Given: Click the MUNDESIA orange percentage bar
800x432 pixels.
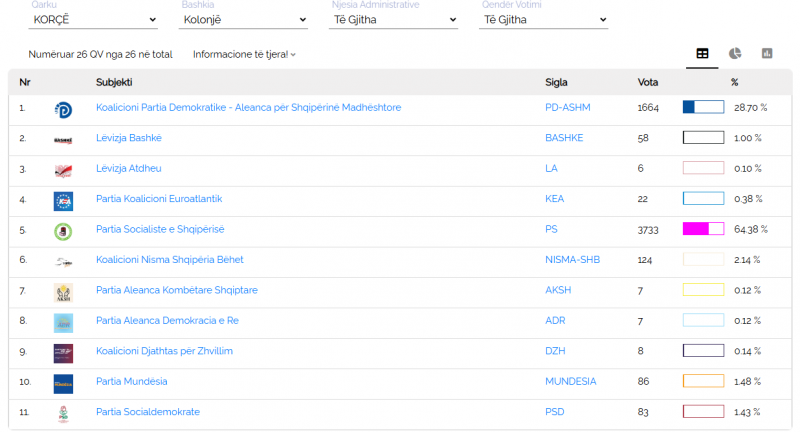Looking at the screenshot, I should pyautogui.click(x=704, y=381).
